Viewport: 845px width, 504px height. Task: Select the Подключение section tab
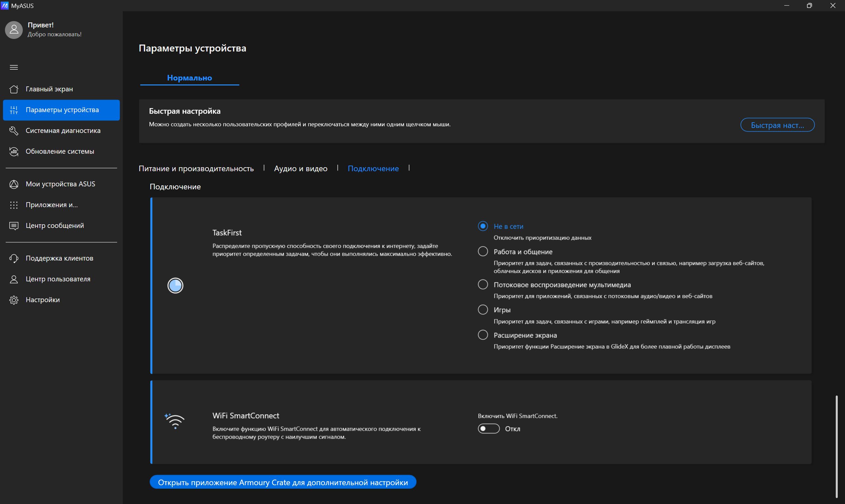[373, 169]
